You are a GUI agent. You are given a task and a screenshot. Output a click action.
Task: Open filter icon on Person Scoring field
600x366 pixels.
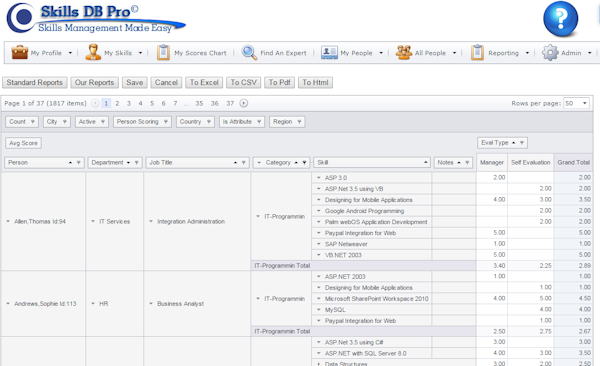(x=166, y=122)
